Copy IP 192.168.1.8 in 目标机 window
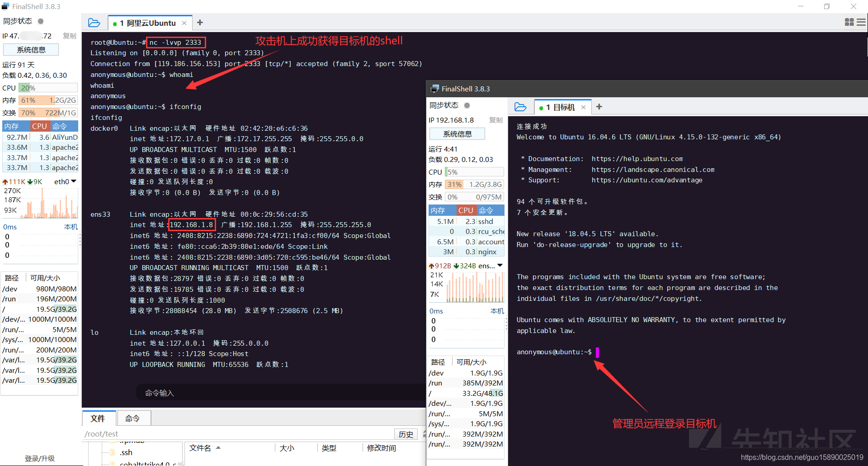 click(x=496, y=120)
